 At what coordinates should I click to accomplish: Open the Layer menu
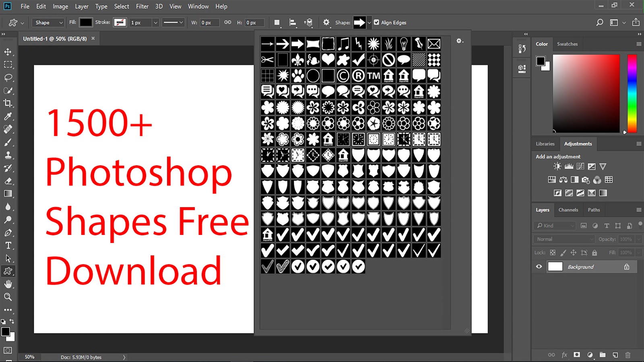[82, 6]
